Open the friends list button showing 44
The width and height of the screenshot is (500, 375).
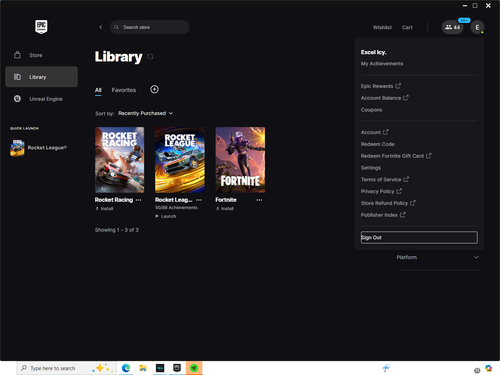453,27
